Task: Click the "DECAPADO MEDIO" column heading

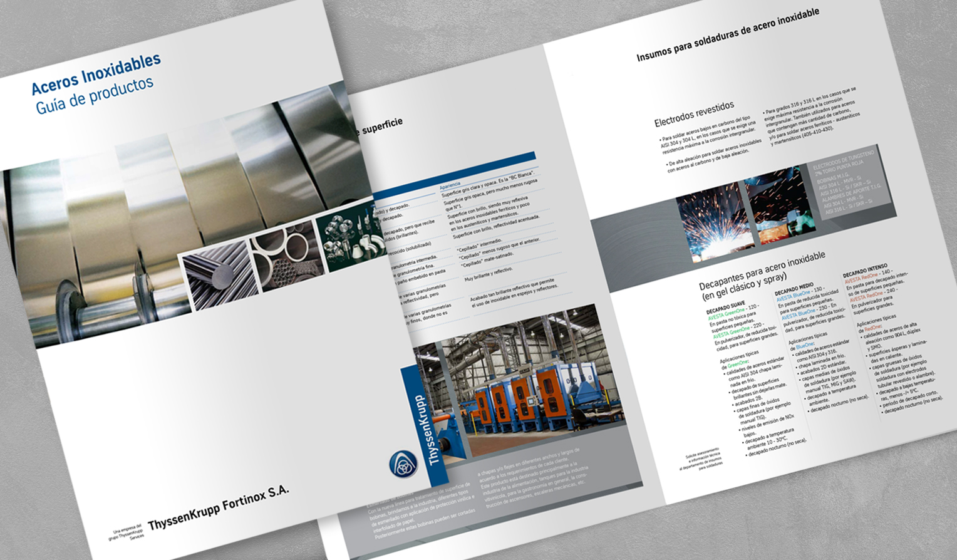Action: 794,289
